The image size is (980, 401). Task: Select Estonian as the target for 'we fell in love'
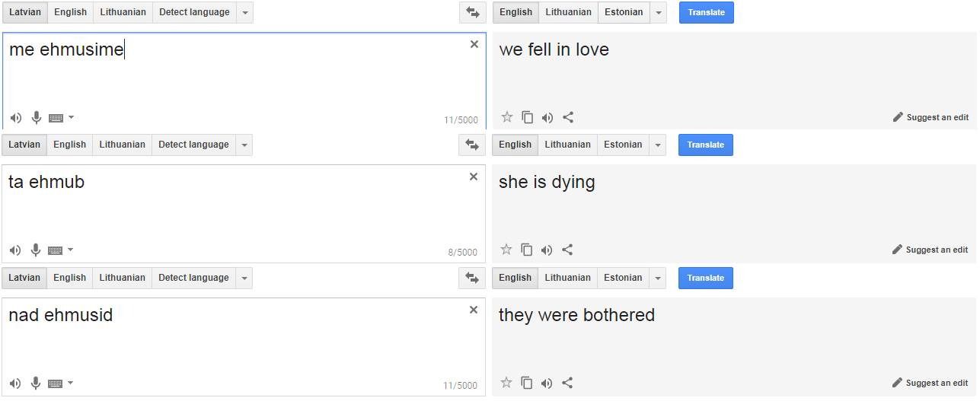(624, 12)
